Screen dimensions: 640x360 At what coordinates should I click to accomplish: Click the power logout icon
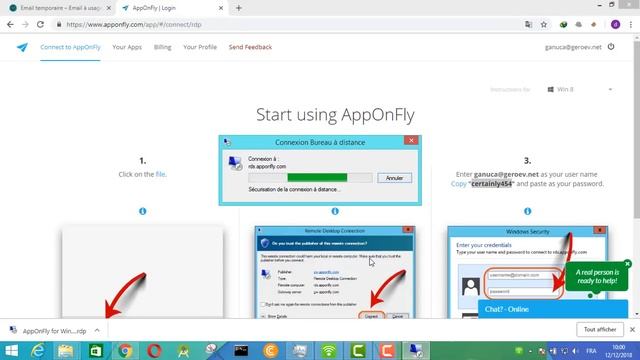[x=611, y=47]
